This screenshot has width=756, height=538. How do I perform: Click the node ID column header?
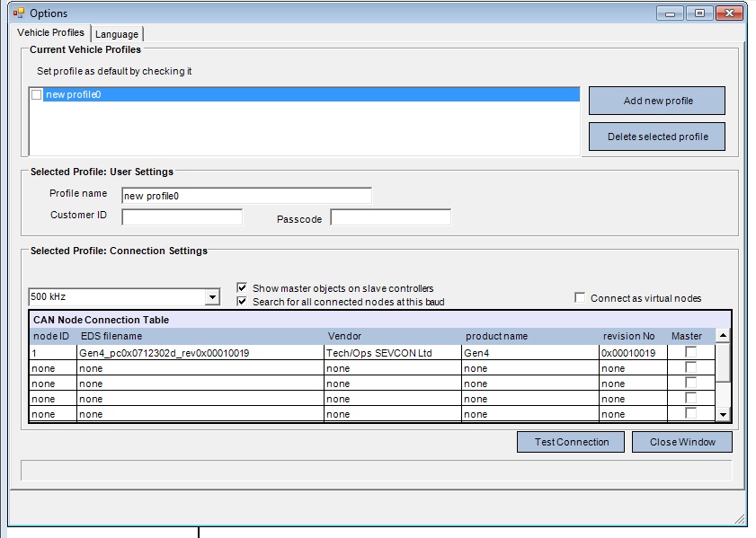coord(51,336)
